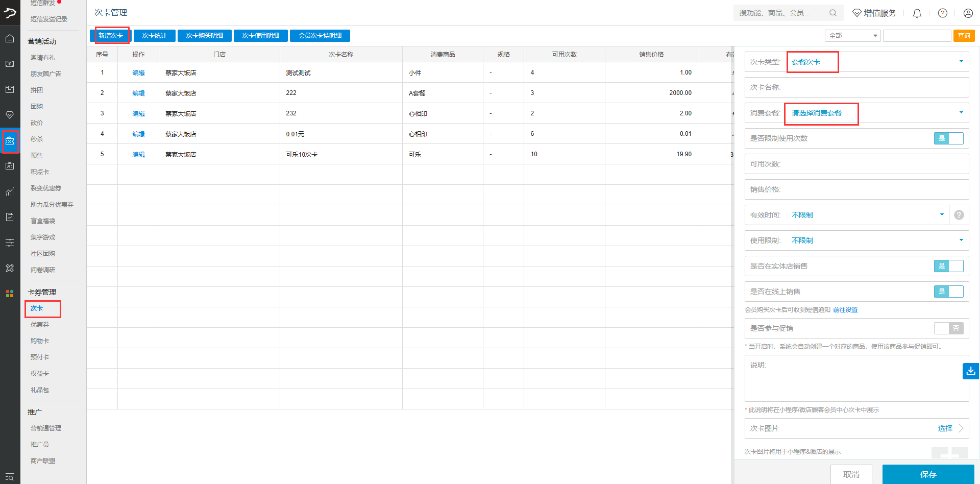Click 新增次卡 button
This screenshot has width=980, height=484.
point(111,36)
